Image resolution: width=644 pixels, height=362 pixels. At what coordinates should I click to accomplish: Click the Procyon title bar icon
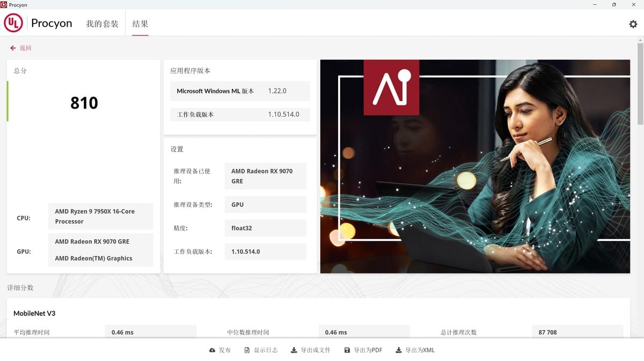tap(4, 4)
